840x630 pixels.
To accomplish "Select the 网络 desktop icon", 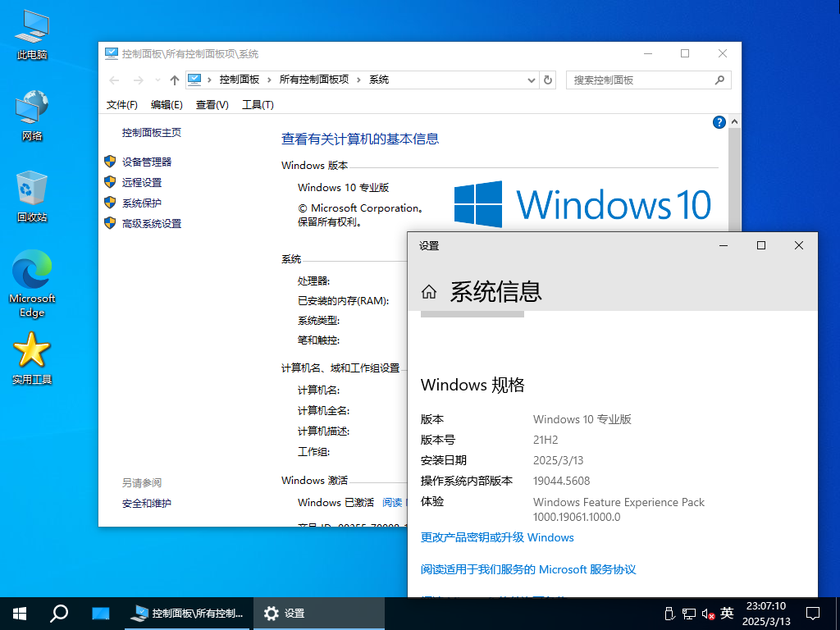I will [32, 116].
